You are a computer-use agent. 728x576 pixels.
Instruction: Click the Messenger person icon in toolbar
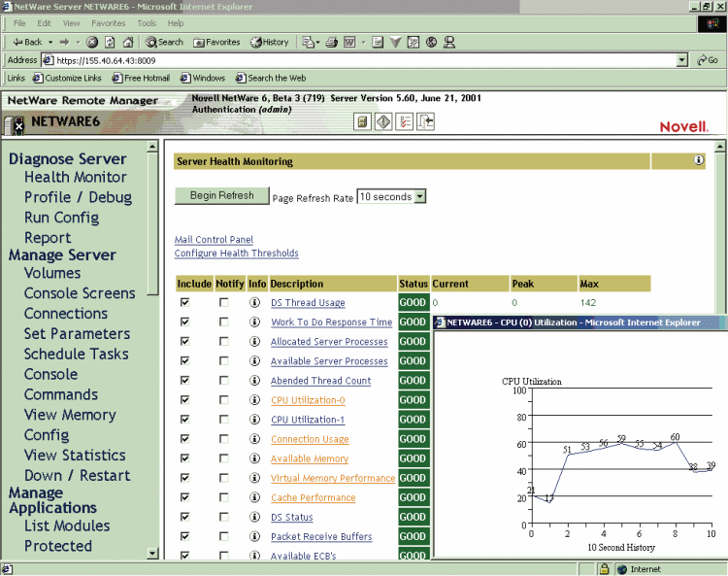coord(449,43)
